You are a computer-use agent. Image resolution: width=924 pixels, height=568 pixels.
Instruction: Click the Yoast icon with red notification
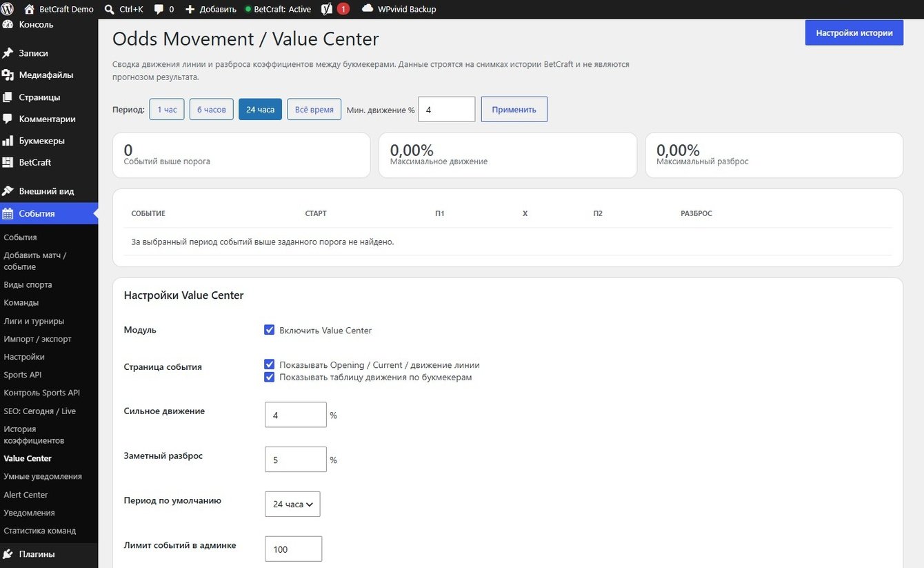click(x=328, y=9)
